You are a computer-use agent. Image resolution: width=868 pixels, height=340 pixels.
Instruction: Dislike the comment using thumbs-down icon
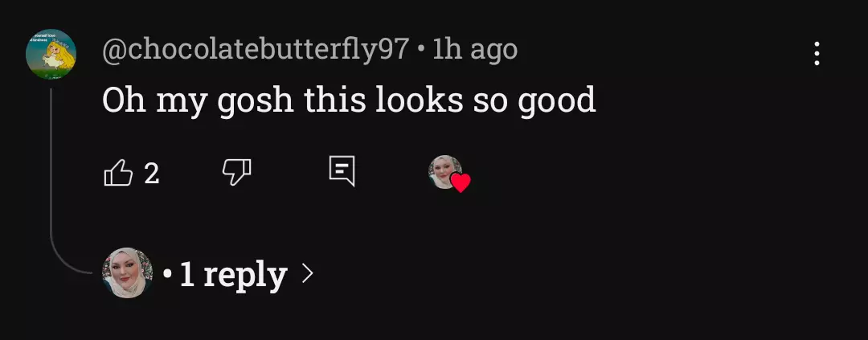coord(236,172)
